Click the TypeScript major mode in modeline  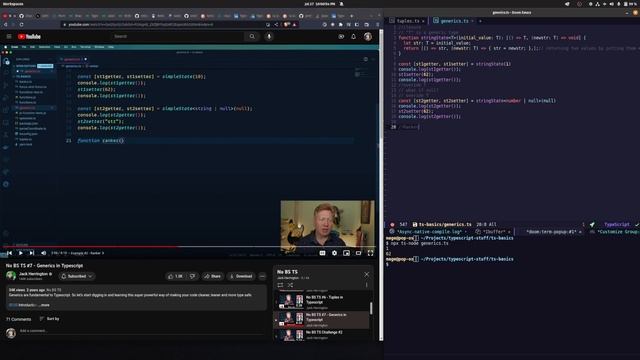click(616, 224)
